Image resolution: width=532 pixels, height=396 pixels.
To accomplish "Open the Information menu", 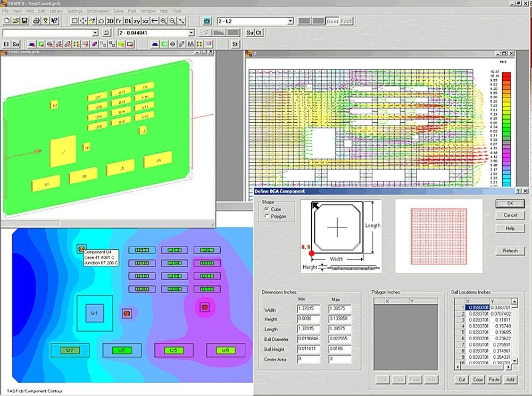I will (x=98, y=11).
